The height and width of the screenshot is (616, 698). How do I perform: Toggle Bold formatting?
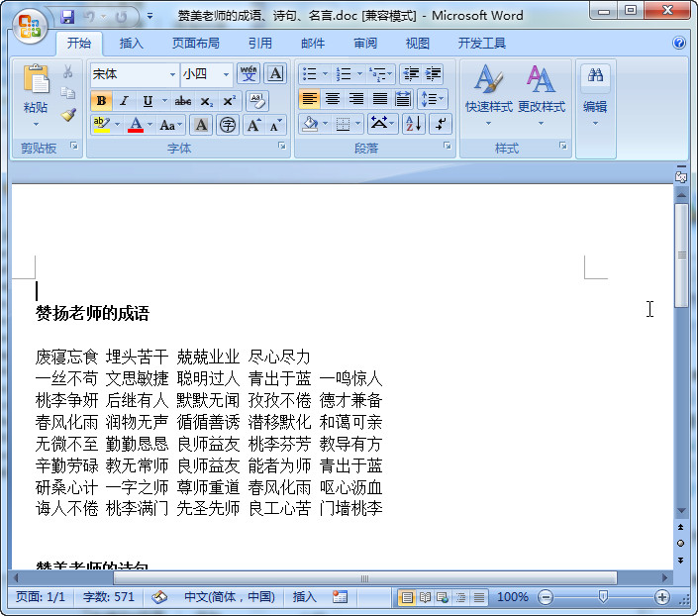[x=101, y=101]
